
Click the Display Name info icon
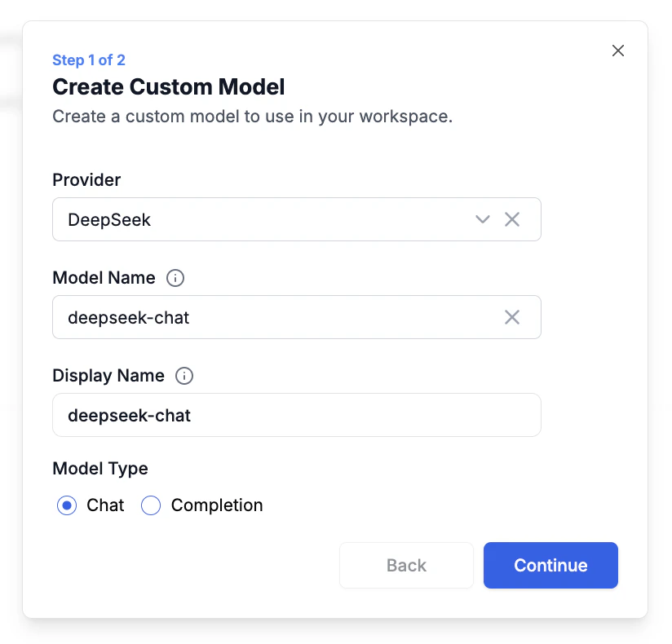click(x=183, y=376)
